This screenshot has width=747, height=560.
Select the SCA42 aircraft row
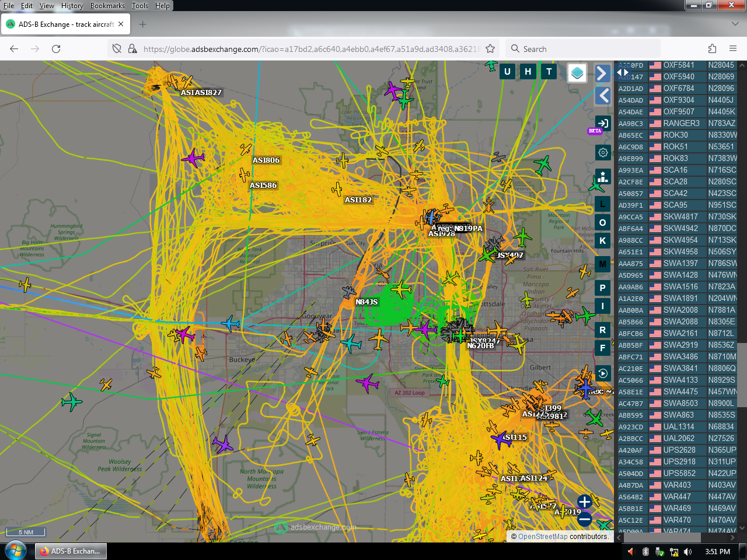click(x=678, y=194)
